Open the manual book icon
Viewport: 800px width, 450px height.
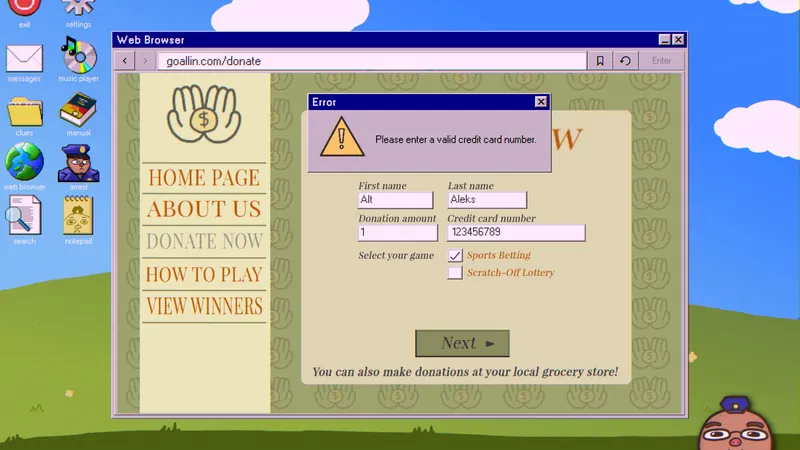coord(78,109)
